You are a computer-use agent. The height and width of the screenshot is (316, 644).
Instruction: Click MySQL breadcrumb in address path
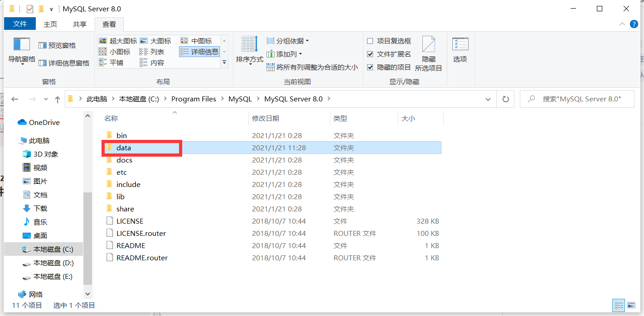(240, 99)
